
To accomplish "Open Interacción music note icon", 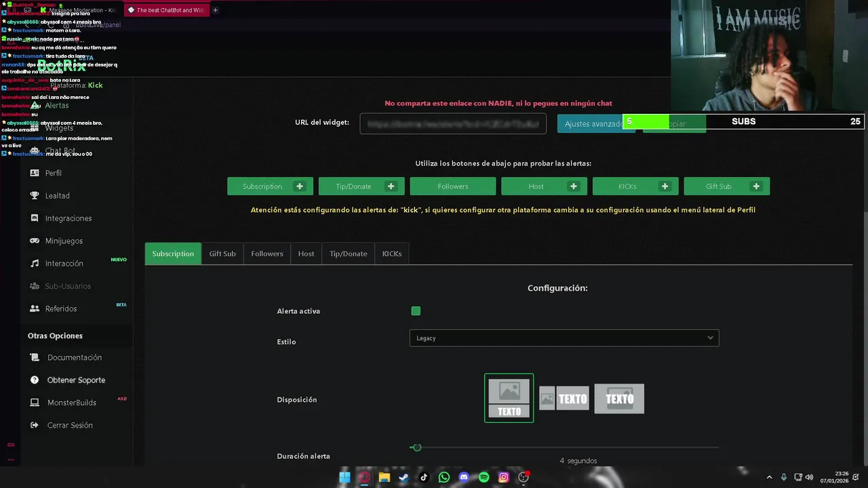I will (35, 263).
